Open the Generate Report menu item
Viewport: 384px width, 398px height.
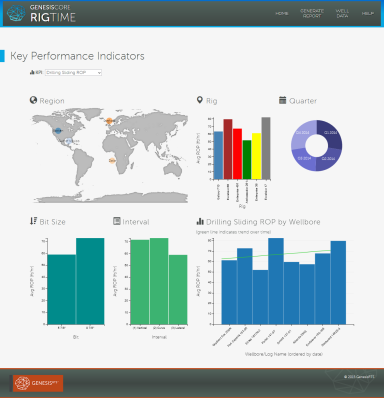click(x=312, y=13)
